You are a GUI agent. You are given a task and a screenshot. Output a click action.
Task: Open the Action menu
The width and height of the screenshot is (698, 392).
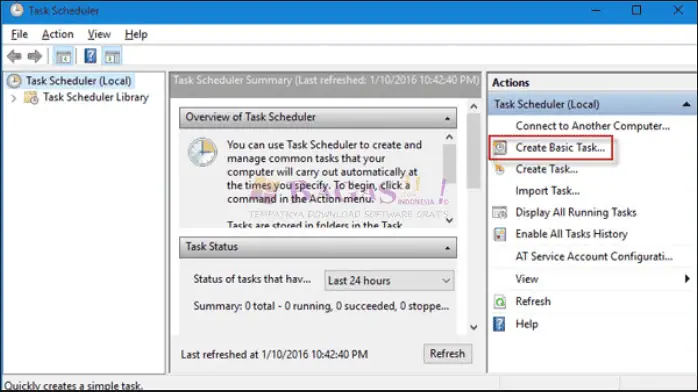[x=57, y=34]
